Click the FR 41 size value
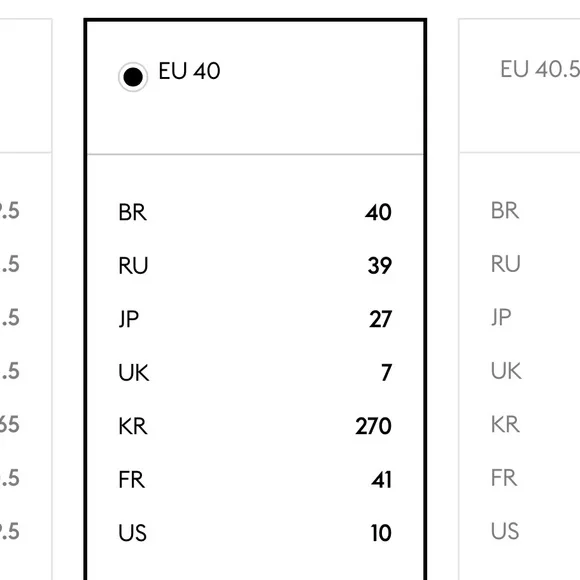Viewport: 580px width, 580px height. click(x=381, y=480)
